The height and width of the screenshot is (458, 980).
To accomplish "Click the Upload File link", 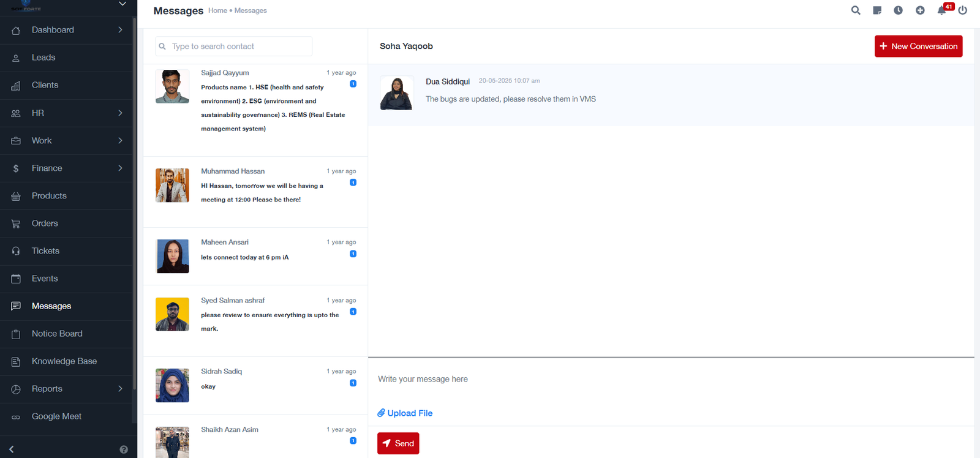I will [x=405, y=413].
